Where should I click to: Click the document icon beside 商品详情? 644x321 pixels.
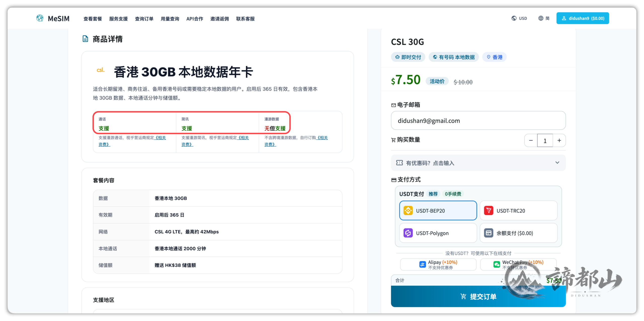pos(85,39)
